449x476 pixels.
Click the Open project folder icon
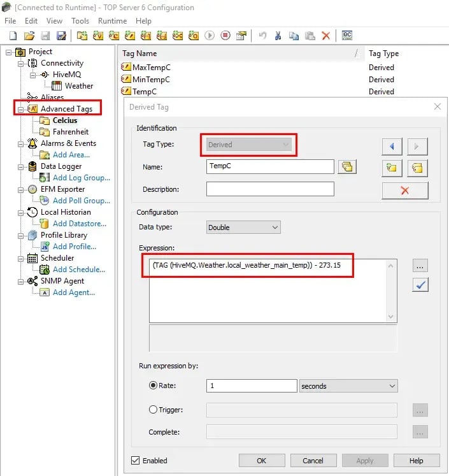tap(29, 36)
